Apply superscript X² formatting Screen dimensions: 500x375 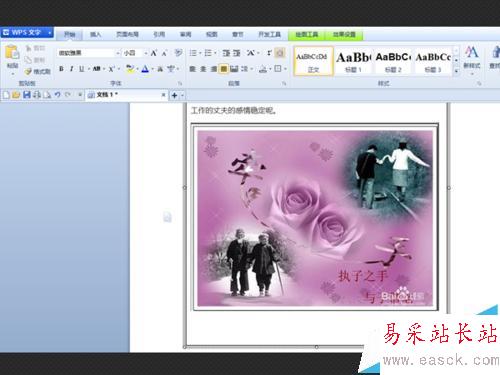tap(111, 69)
